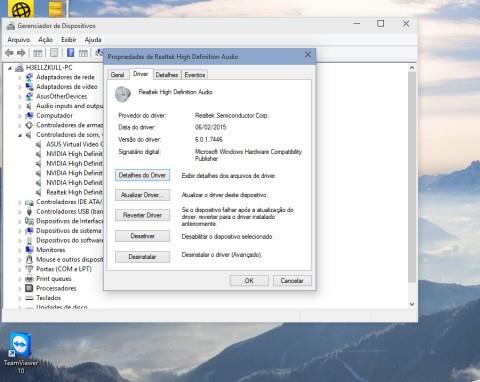
Task: Select the H3ELLZKULL-PC computer icon
Action: pos(19,68)
